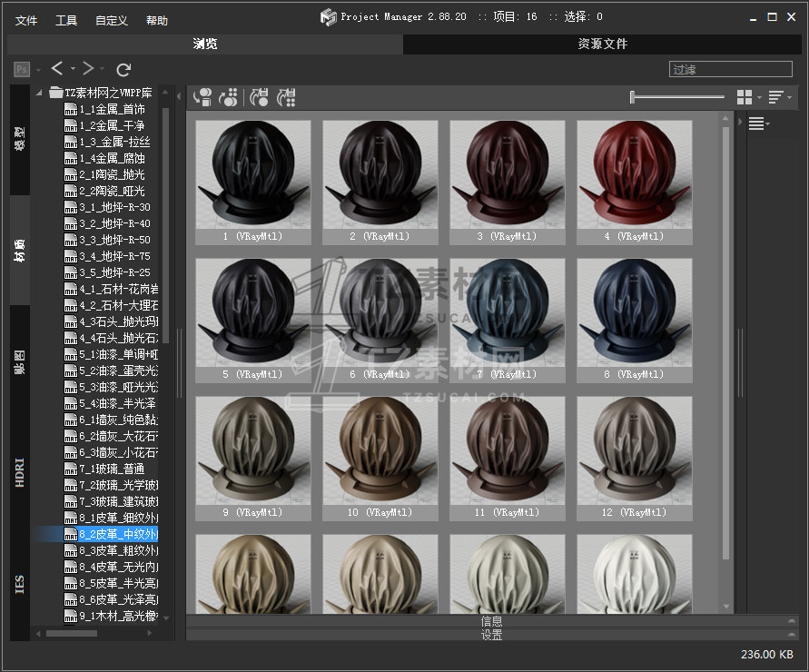The width and height of the screenshot is (809, 672).
Task: Open the 工具 menu
Action: 66,20
